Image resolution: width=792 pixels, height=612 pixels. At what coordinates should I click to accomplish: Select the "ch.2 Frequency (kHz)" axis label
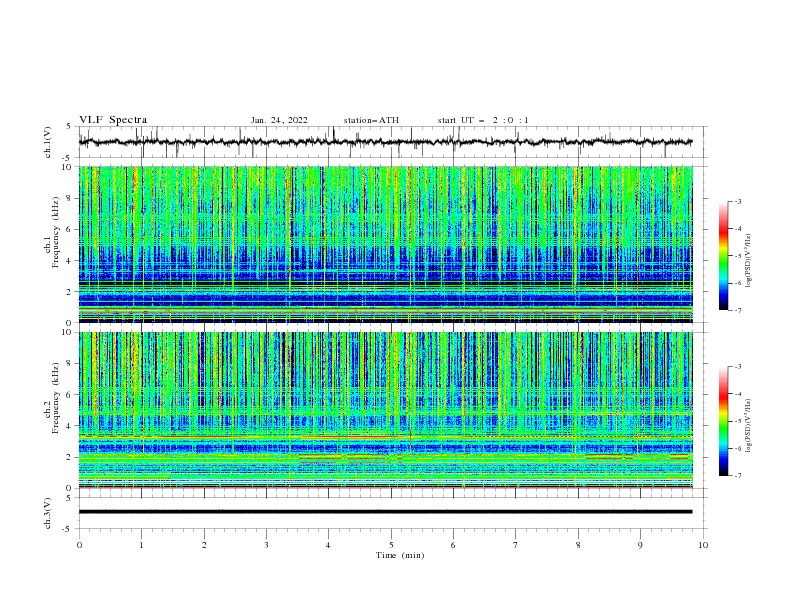(x=52, y=398)
